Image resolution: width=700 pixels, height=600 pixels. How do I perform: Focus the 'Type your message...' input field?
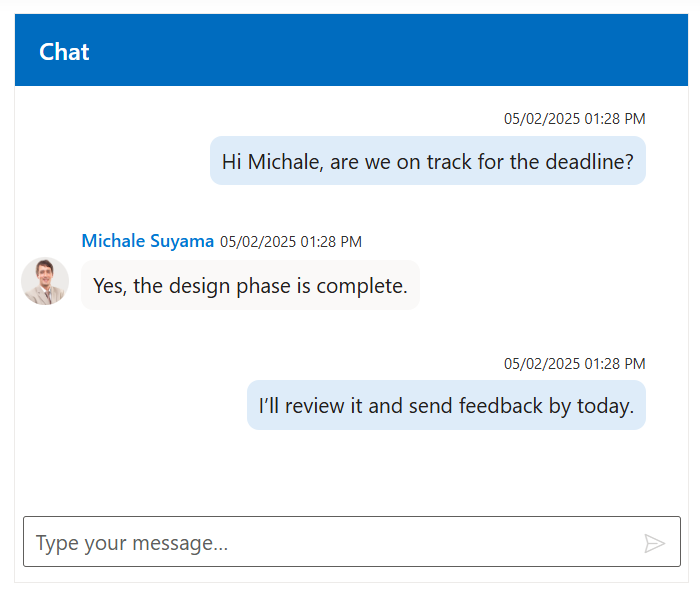(x=330, y=543)
